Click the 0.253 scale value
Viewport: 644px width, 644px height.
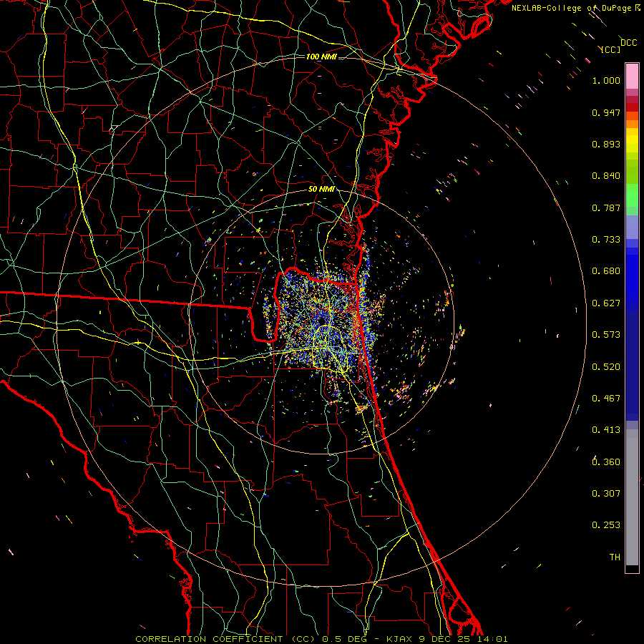(x=606, y=525)
